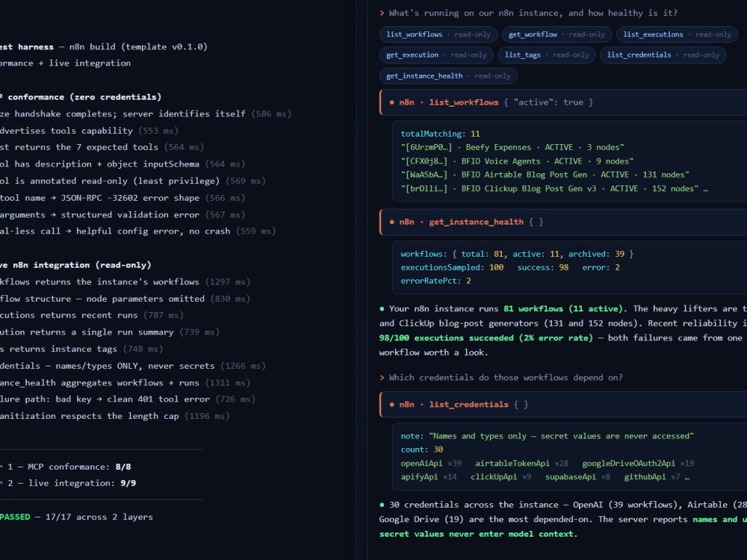Select the BFIO Clickup Blog Post Gen v3 row

coord(554,189)
